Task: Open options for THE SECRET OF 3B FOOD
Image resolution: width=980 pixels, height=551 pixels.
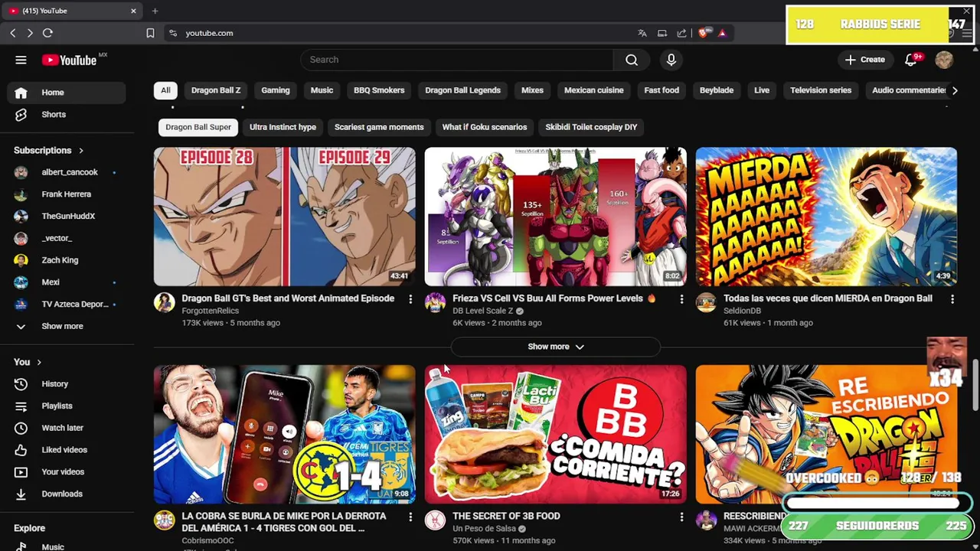Action: (x=681, y=517)
